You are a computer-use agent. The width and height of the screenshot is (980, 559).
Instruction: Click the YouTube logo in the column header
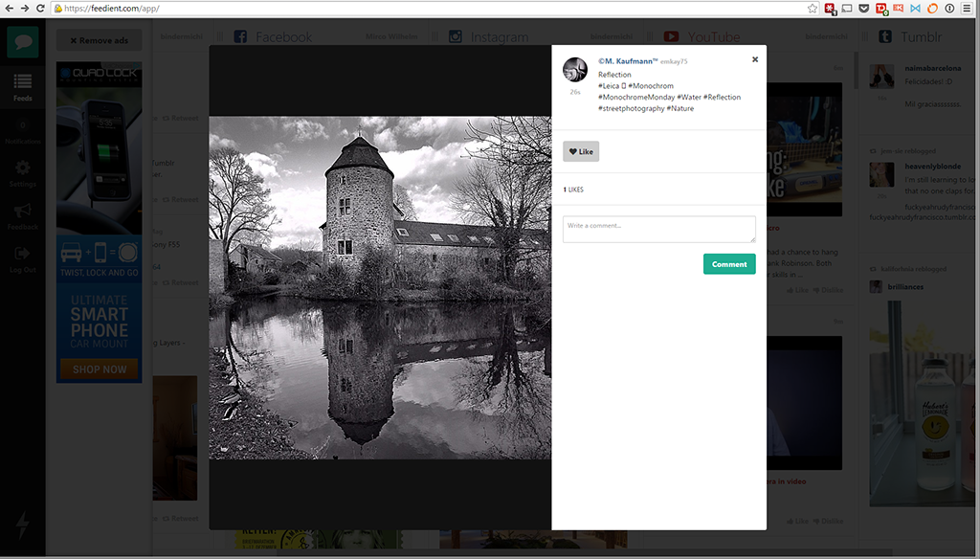[x=671, y=36]
